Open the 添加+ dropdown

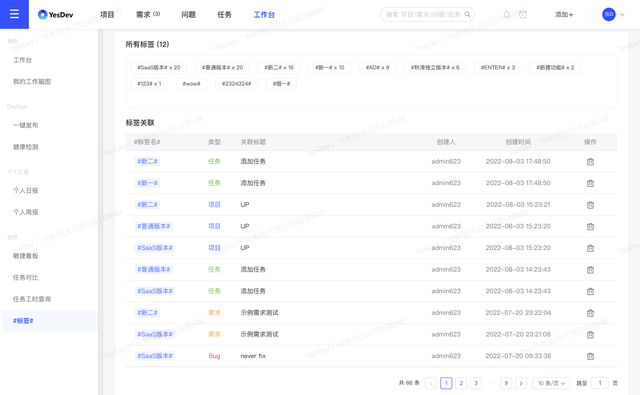pyautogui.click(x=564, y=15)
